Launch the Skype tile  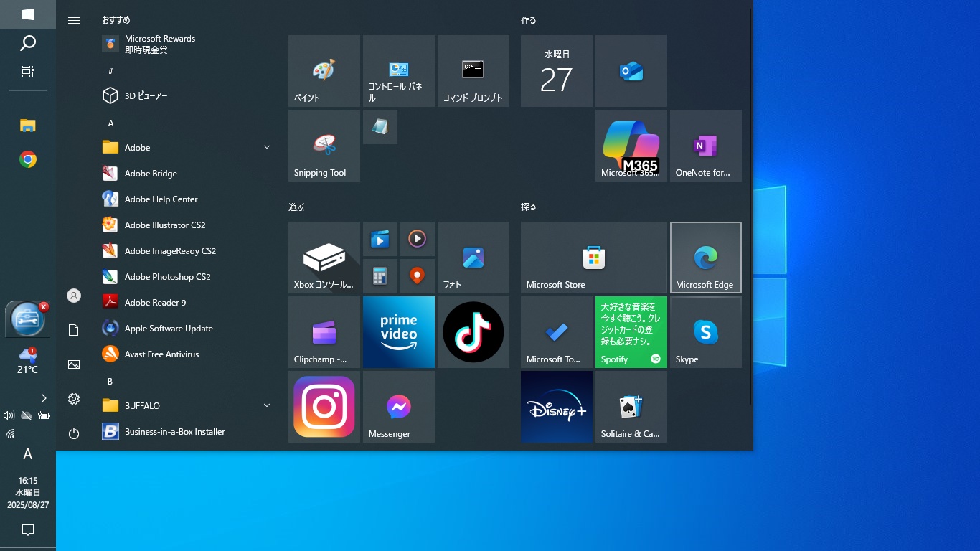[x=706, y=332]
